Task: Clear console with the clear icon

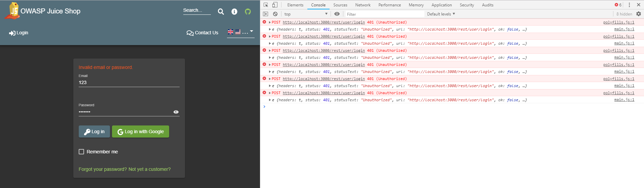Action: click(275, 14)
